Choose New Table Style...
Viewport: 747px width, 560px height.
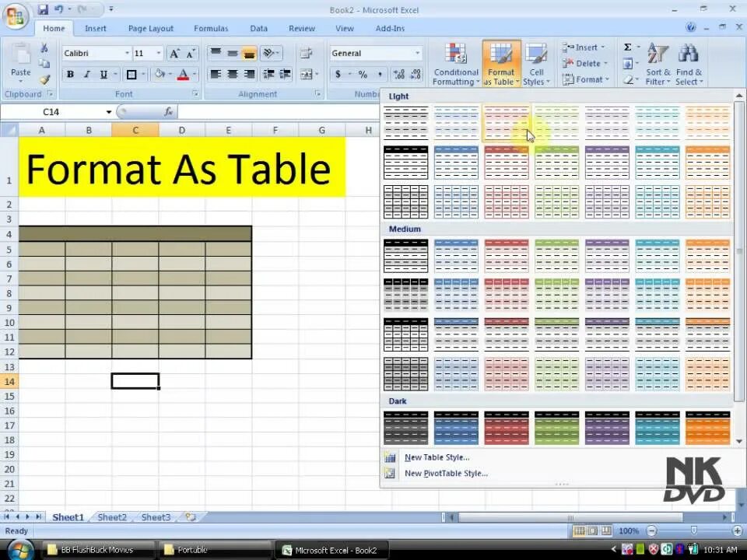pos(437,457)
